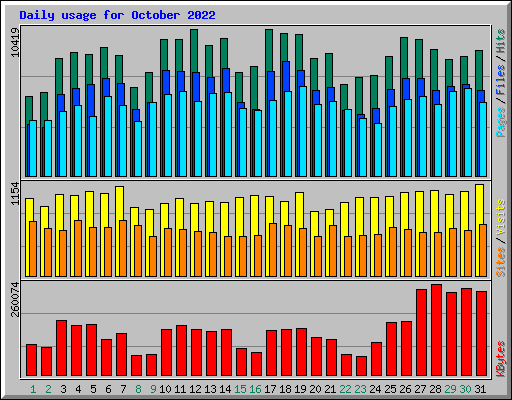Click the Hits legend label

click(501, 41)
